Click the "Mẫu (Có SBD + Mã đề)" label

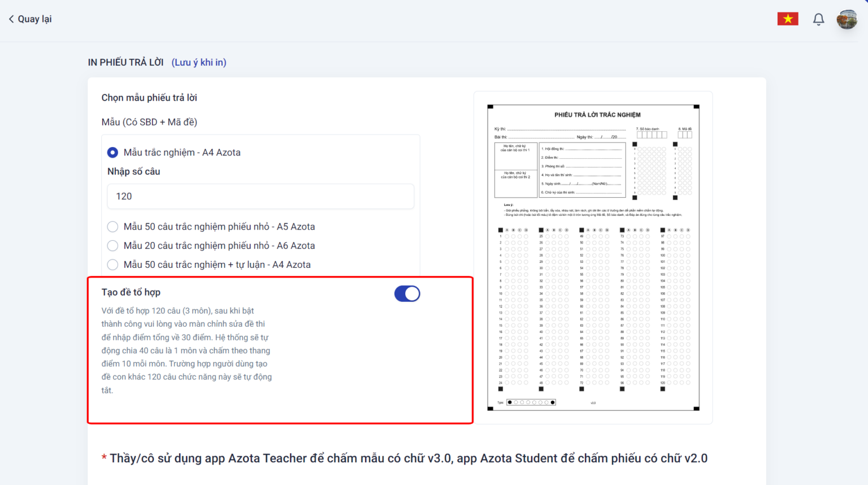tap(149, 122)
